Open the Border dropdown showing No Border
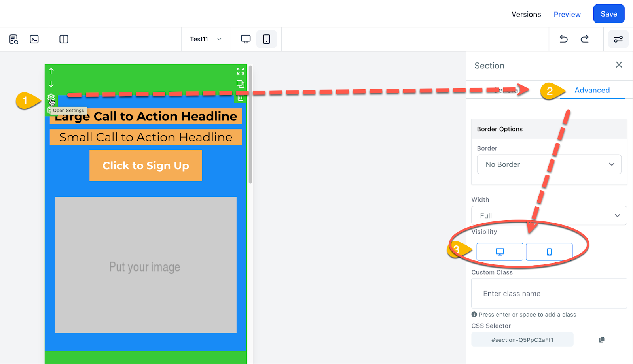Image resolution: width=633 pixels, height=364 pixels. click(549, 164)
